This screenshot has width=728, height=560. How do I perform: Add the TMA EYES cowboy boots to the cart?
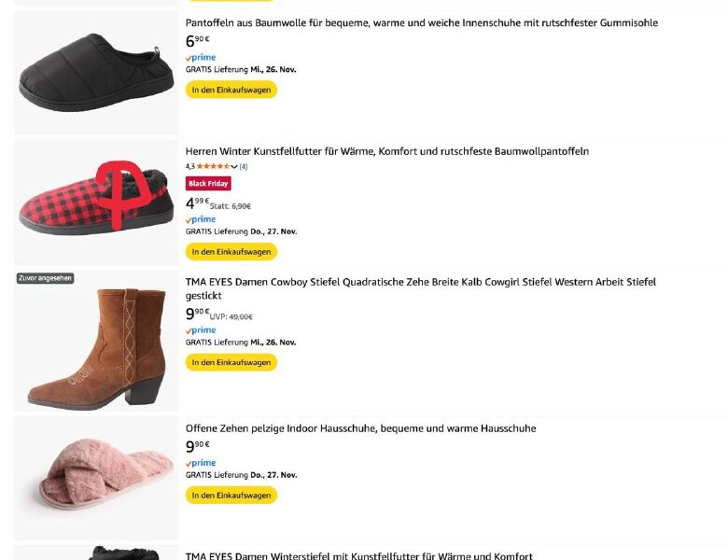click(231, 362)
